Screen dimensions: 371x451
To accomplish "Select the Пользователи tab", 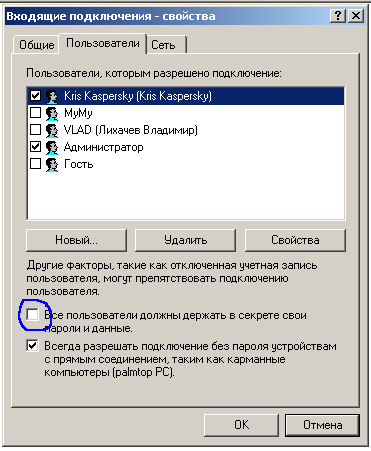I will coord(103,43).
